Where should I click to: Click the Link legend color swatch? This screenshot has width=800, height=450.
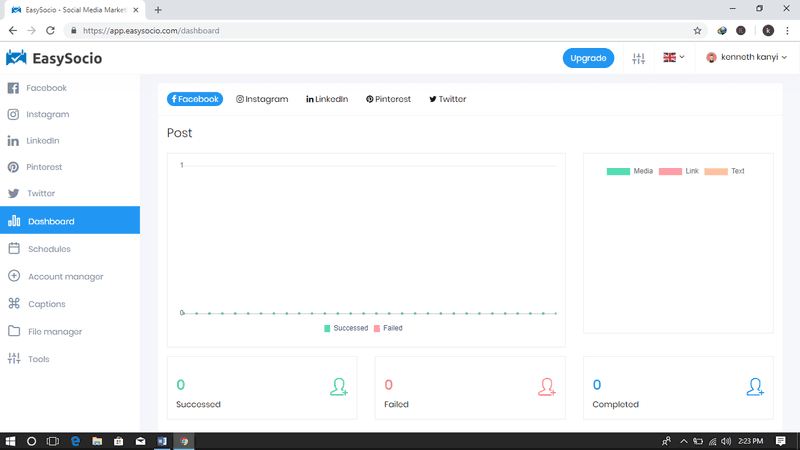(x=670, y=171)
